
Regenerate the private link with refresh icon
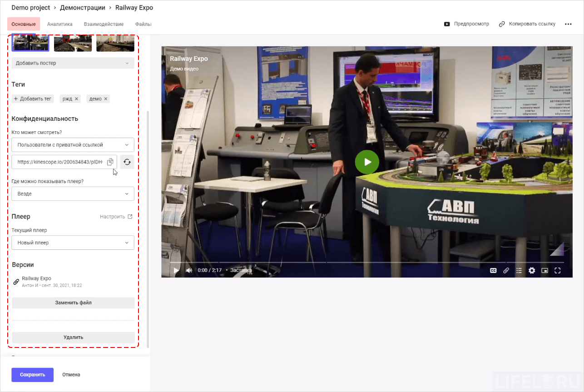(x=127, y=162)
